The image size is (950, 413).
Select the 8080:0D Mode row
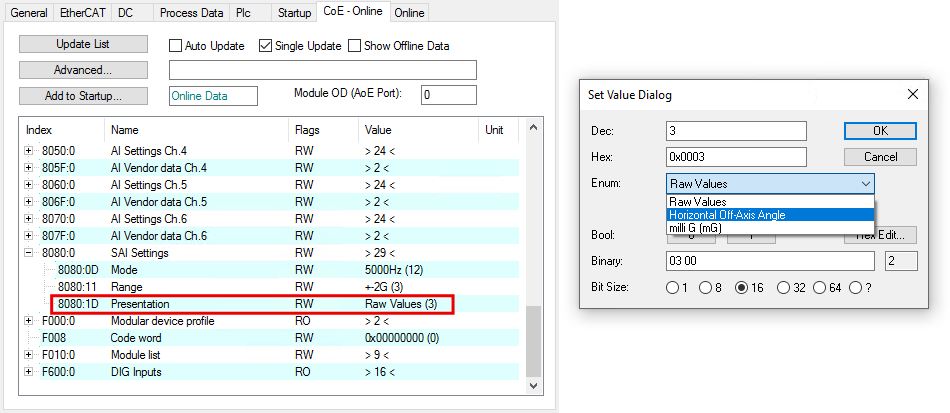[x=270, y=269]
